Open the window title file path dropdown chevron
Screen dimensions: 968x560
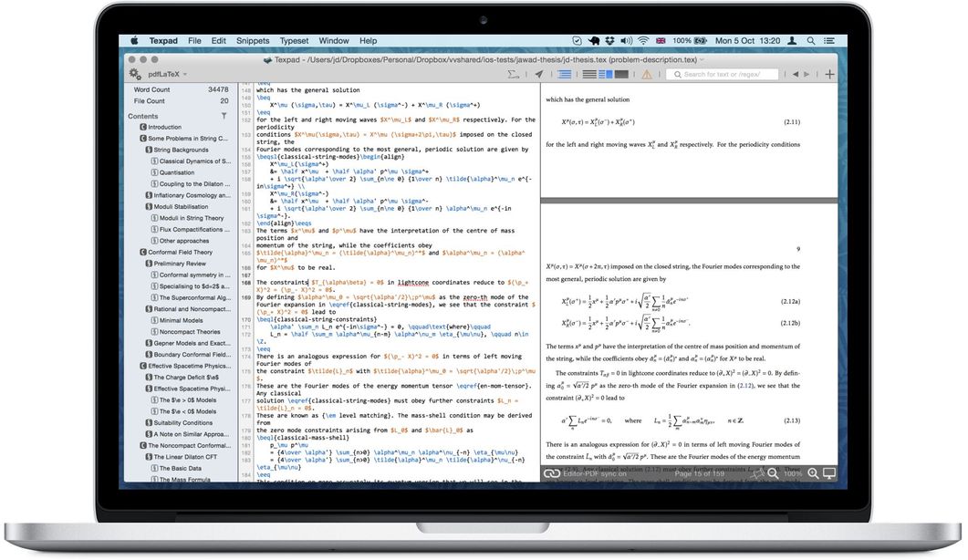(x=702, y=60)
